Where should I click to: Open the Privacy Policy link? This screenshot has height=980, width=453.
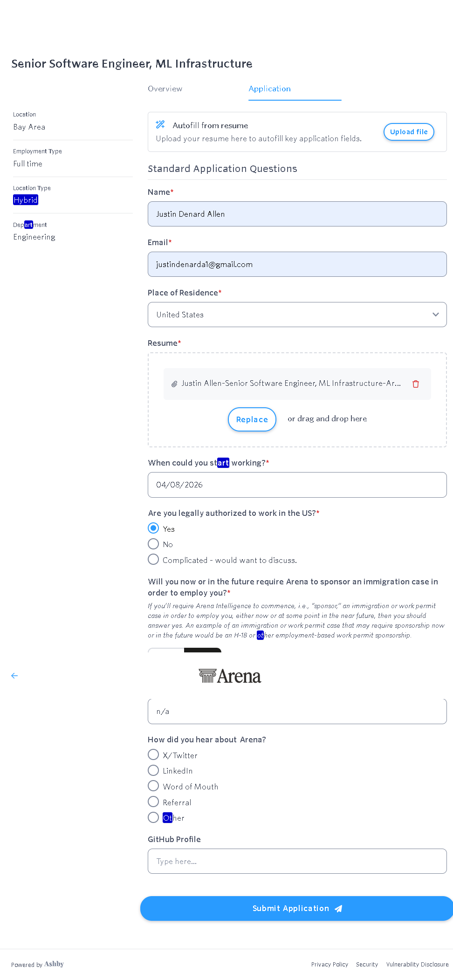point(329,965)
